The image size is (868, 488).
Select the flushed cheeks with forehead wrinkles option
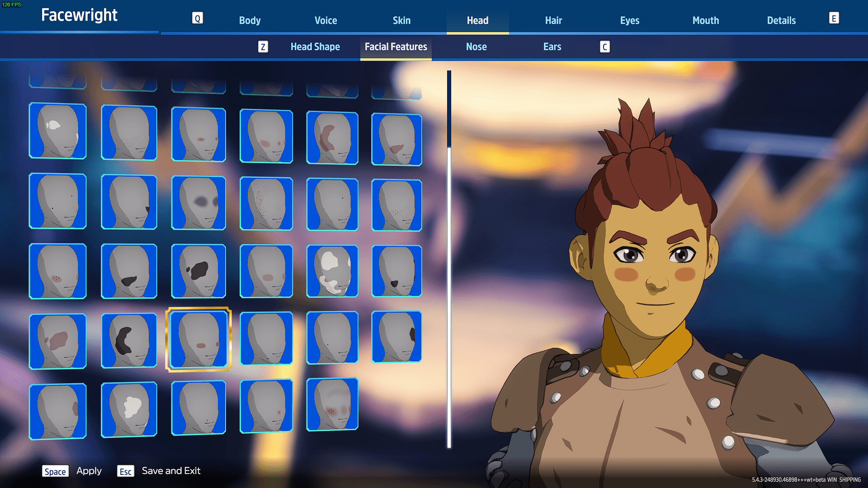click(x=332, y=404)
